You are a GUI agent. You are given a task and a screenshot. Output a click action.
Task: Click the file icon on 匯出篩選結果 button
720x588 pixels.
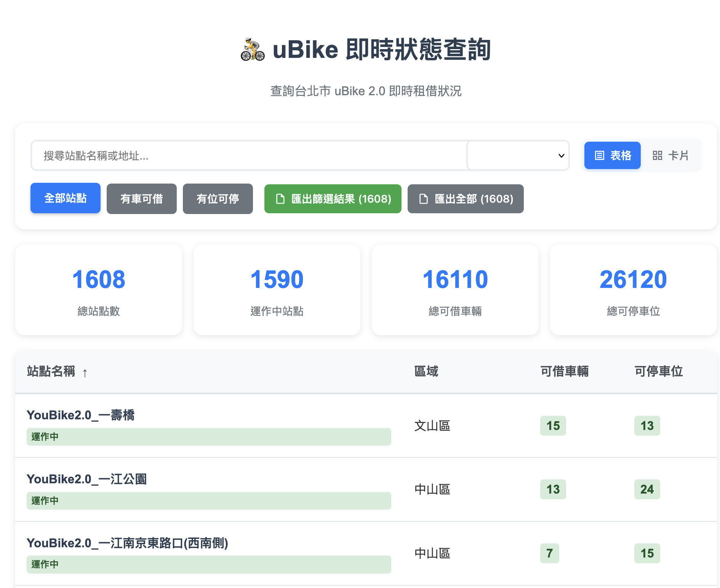point(280,199)
